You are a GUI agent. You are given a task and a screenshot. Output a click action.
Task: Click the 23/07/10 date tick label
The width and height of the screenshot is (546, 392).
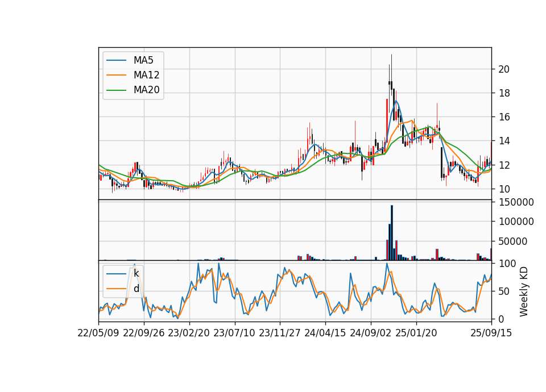coord(234,333)
